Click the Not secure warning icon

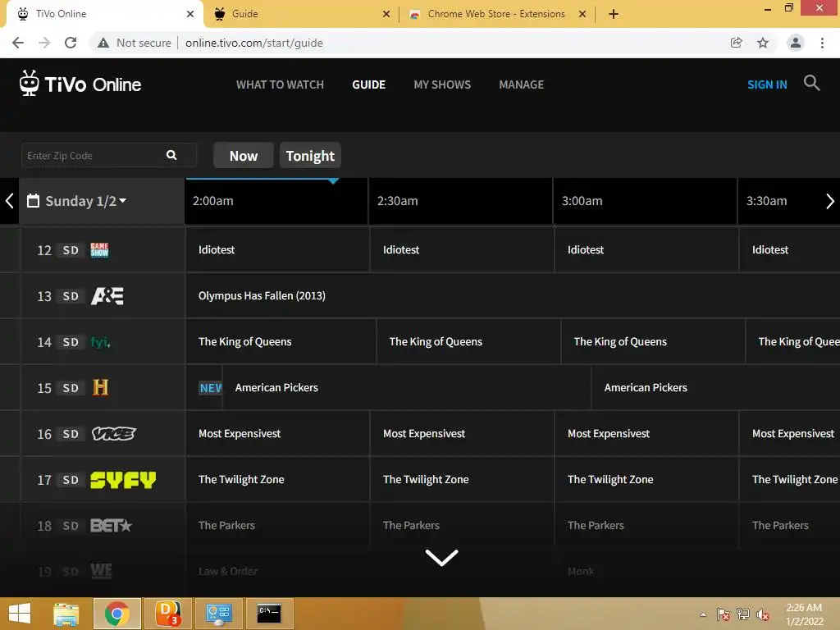coord(103,43)
